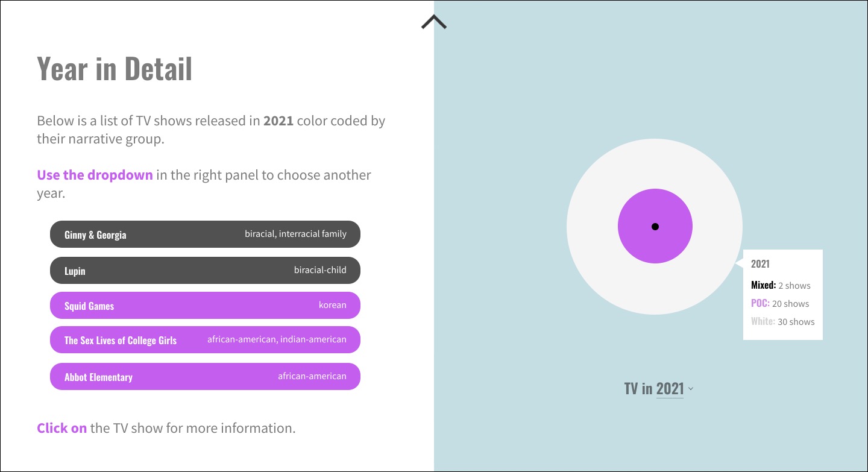
Task: Click the 'biracial-child' tag on Lupin
Action: (320, 270)
